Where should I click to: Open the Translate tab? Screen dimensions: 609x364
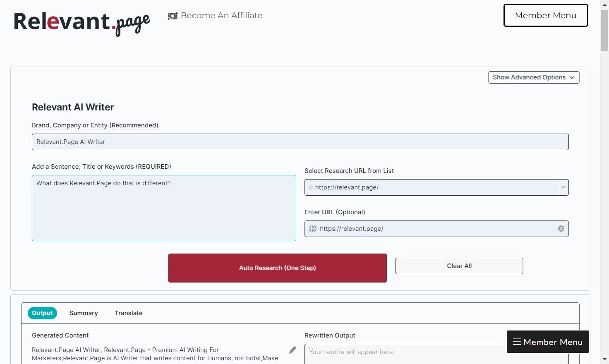coord(129,313)
